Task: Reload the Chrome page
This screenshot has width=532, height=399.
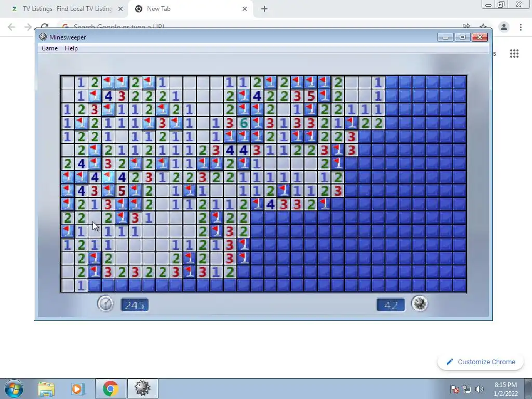Action: (45, 26)
